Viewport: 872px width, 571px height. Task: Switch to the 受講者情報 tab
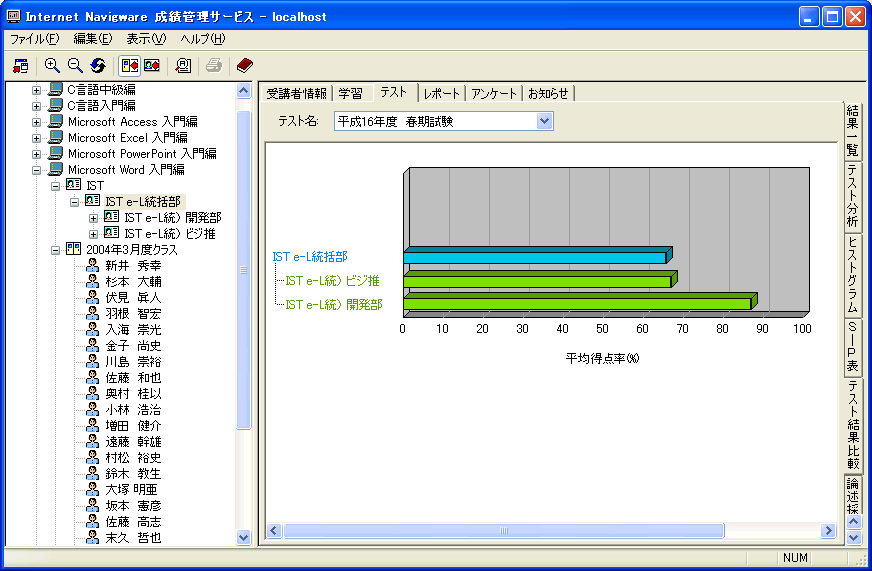tap(296, 93)
